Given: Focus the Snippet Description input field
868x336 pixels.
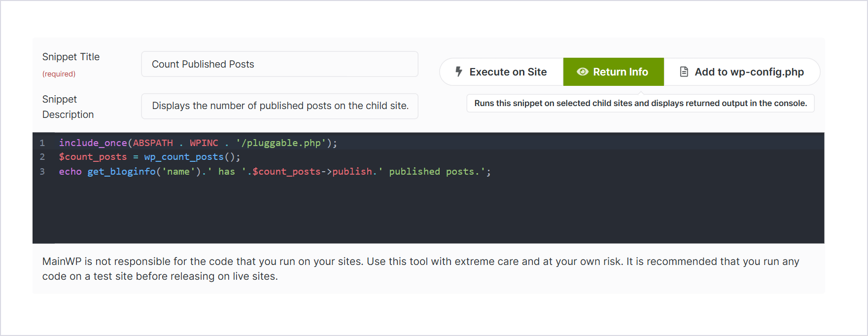Looking at the screenshot, I should (x=280, y=106).
